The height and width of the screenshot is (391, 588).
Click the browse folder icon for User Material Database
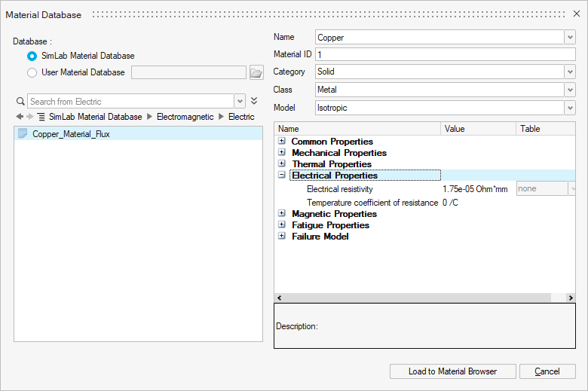[256, 72]
